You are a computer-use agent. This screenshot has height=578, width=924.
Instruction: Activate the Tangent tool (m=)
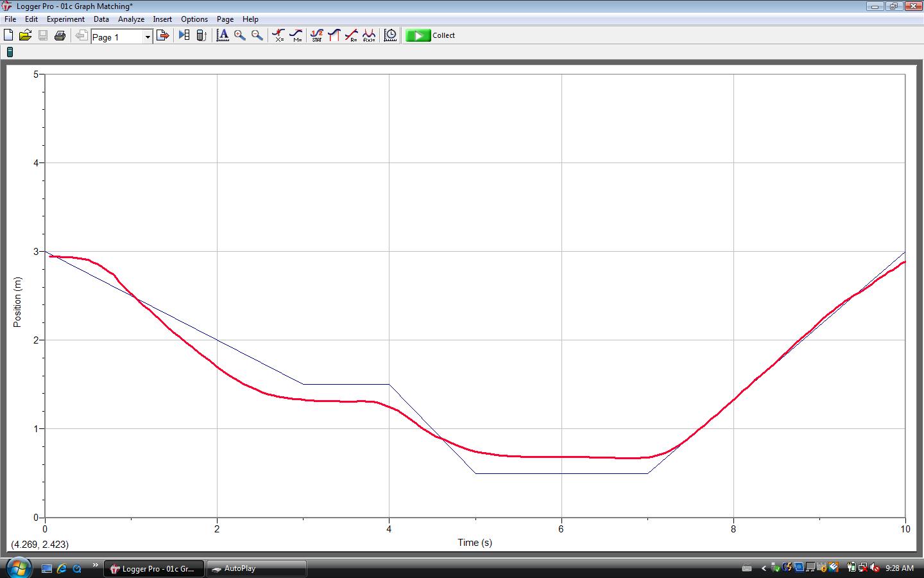coord(296,35)
